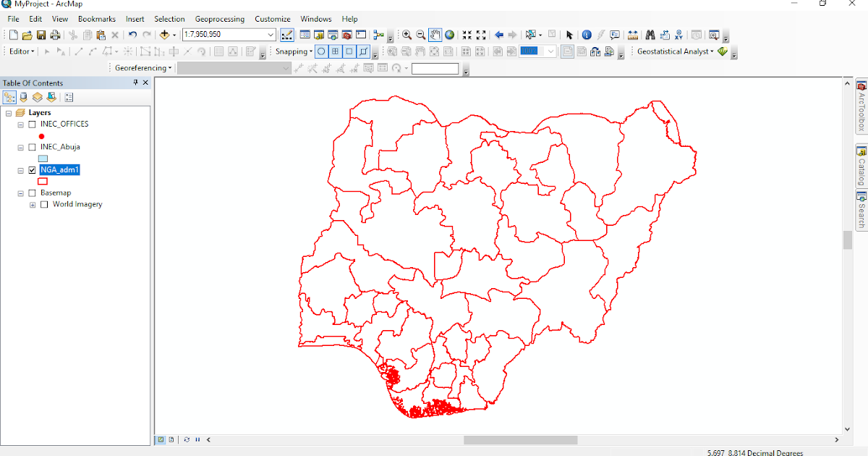Click the NGA_adm1 red symbol swatch

click(x=41, y=181)
